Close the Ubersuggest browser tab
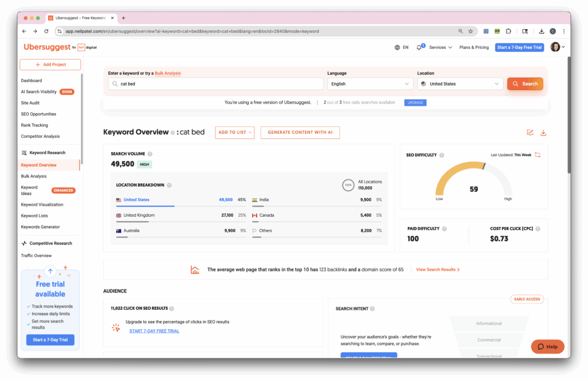This screenshot has width=588, height=381. point(112,18)
